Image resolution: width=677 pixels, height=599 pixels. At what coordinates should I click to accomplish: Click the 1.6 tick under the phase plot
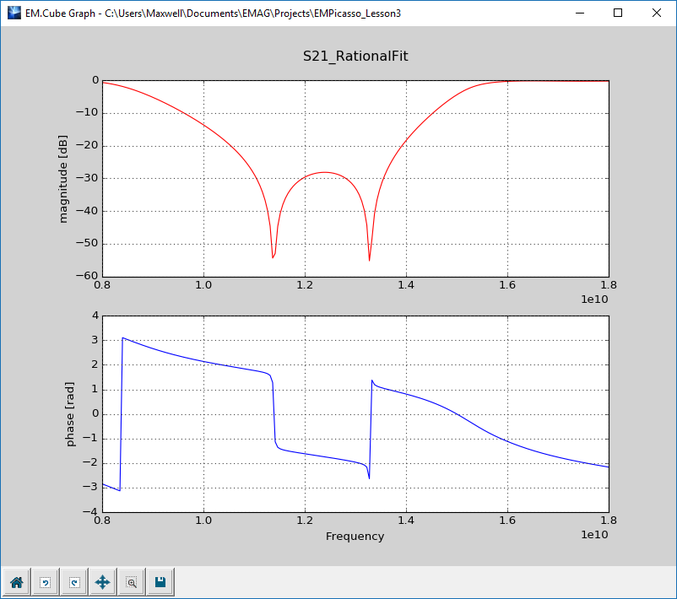tap(508, 520)
